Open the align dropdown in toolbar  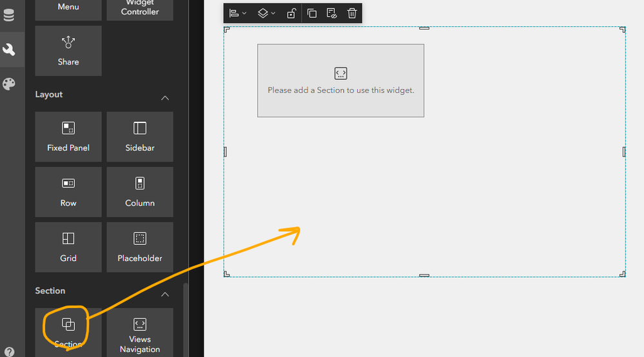[238, 13]
